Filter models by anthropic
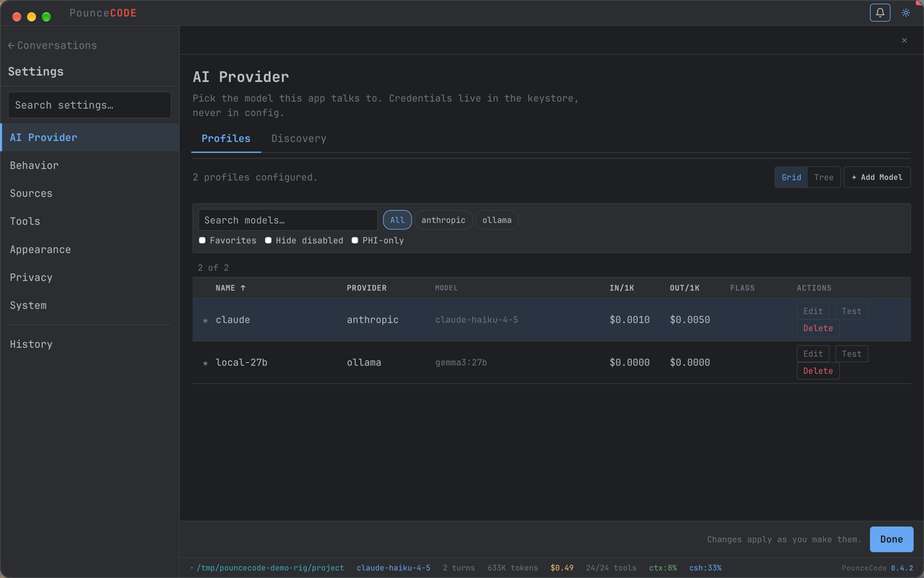The height and width of the screenshot is (578, 924). click(x=444, y=220)
